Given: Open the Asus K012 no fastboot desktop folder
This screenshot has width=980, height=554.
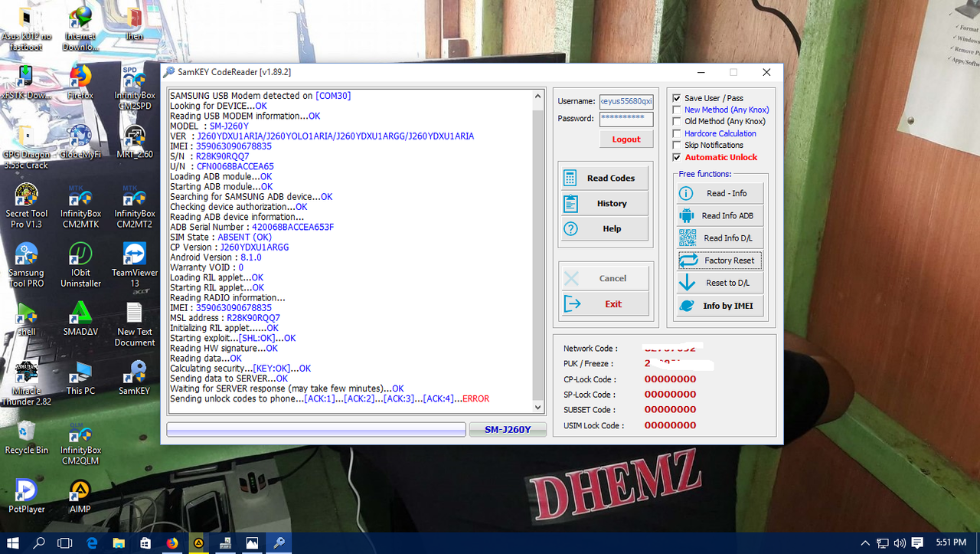Looking at the screenshot, I should click(24, 29).
